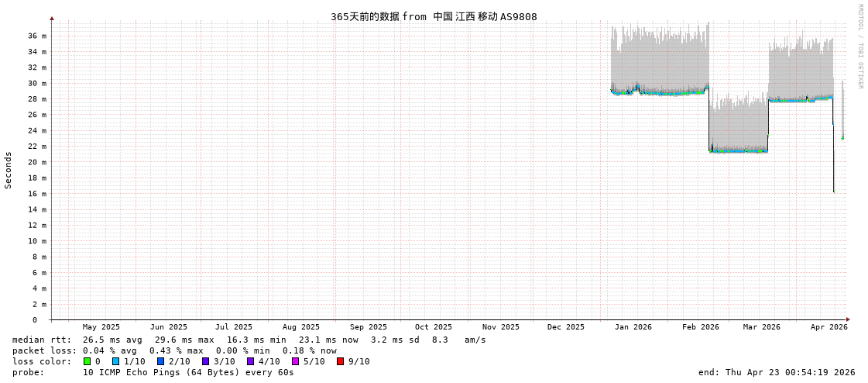Viewport: 868px width, 383px height.
Task: Click the magenta 5/10 loss color swatch
Action: click(295, 361)
